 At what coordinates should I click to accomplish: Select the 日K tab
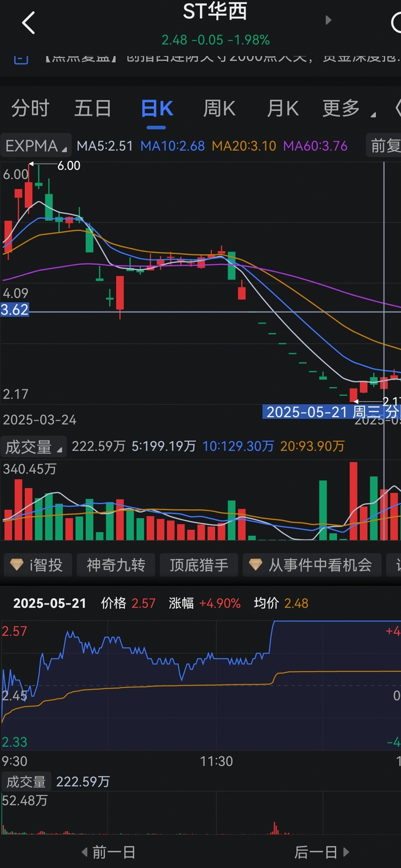coord(157,108)
